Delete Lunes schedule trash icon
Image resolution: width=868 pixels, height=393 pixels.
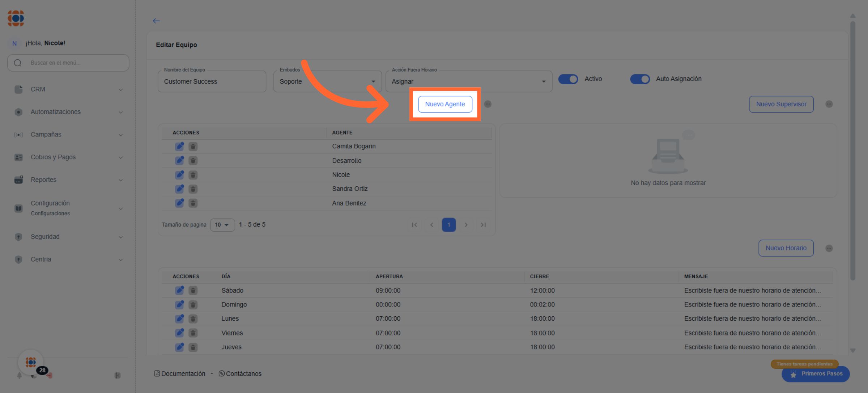(193, 319)
